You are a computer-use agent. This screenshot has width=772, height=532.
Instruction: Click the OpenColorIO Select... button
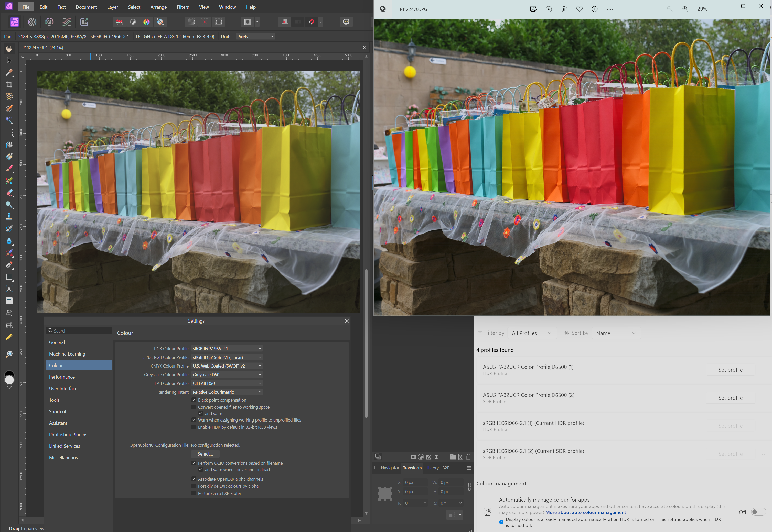click(205, 454)
